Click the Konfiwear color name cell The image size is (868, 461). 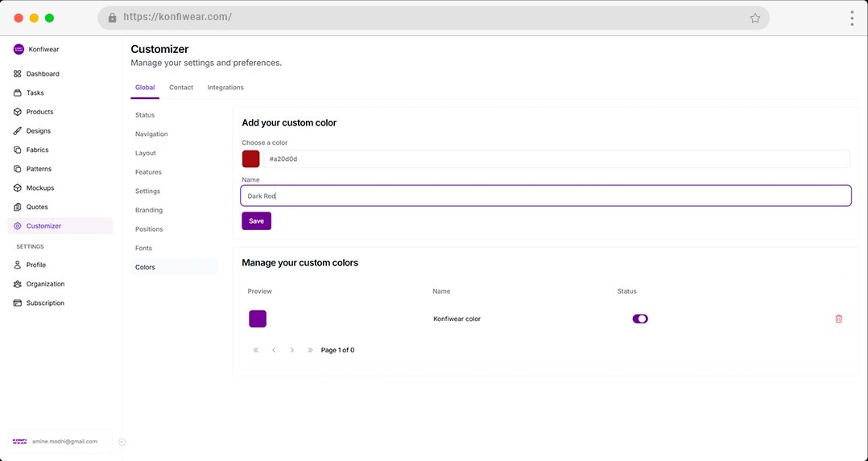pos(457,319)
